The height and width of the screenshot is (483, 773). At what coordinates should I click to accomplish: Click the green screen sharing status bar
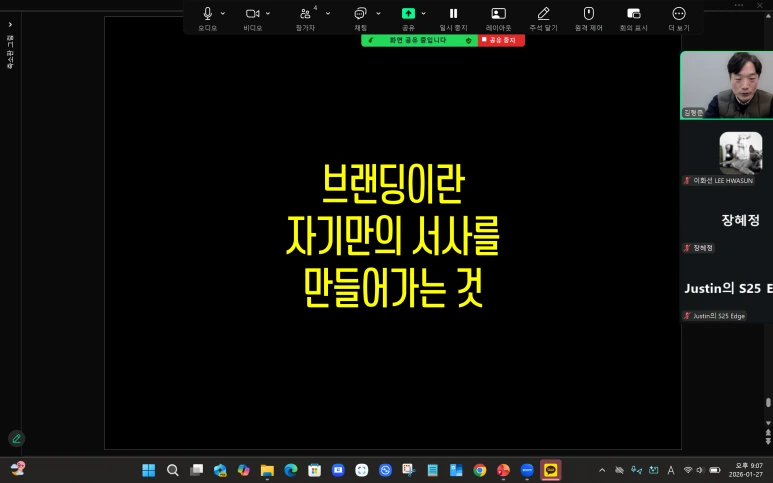click(419, 40)
